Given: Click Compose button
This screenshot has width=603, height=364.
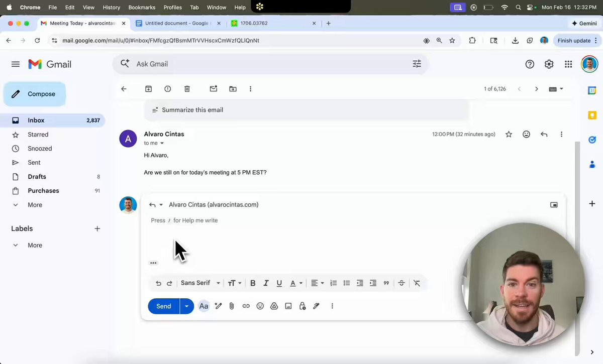Looking at the screenshot, I should pos(35,94).
